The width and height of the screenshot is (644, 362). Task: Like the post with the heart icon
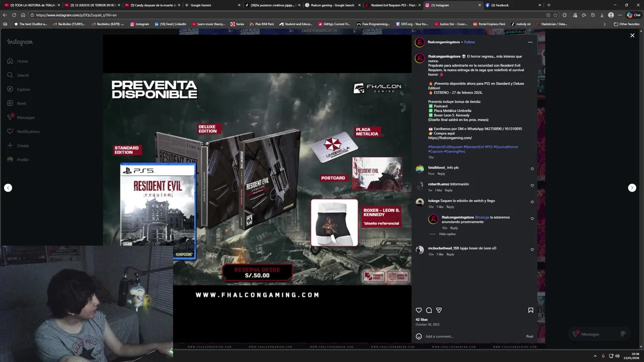coord(419,310)
